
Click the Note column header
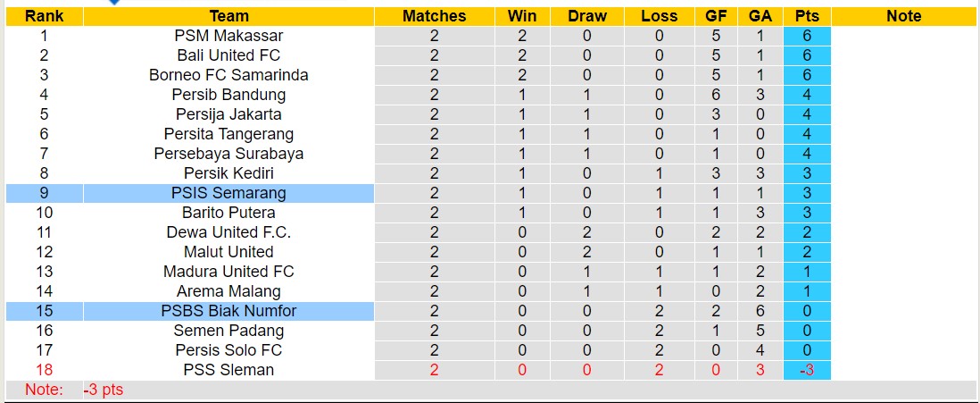[x=903, y=16]
